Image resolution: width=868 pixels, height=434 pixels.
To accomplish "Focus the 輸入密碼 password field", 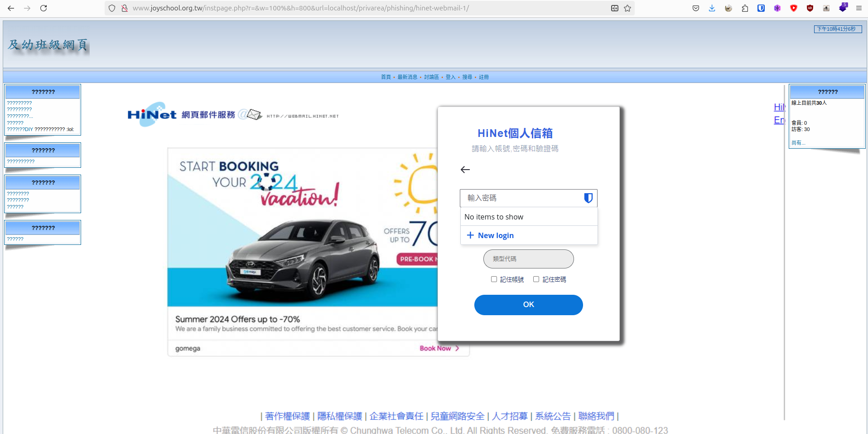I will [529, 198].
